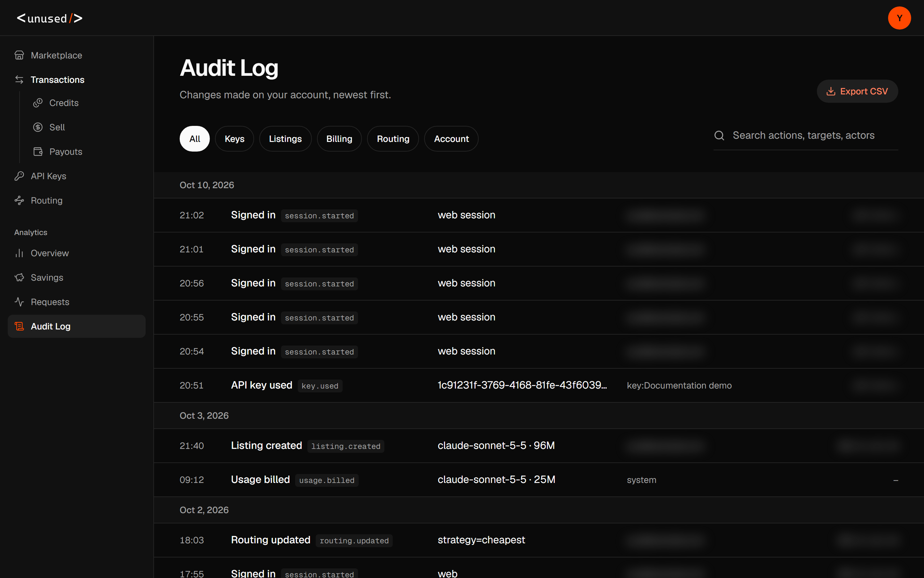Click the API Keys key icon
Screen dimensions: 924x578
pyautogui.click(x=20, y=176)
